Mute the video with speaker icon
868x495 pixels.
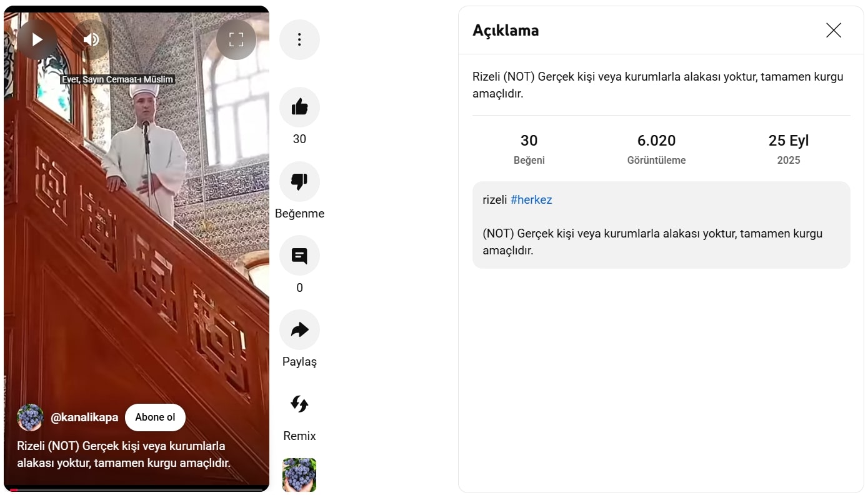(x=91, y=40)
